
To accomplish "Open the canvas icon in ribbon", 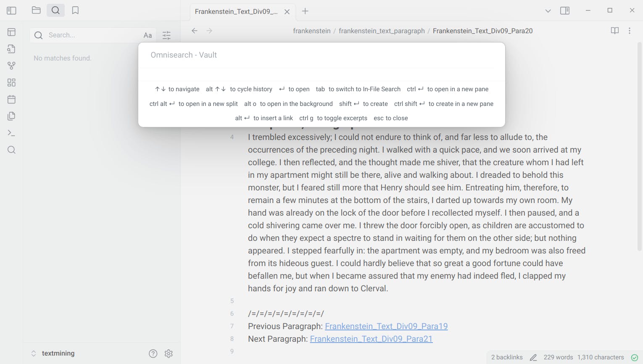I will click(11, 82).
